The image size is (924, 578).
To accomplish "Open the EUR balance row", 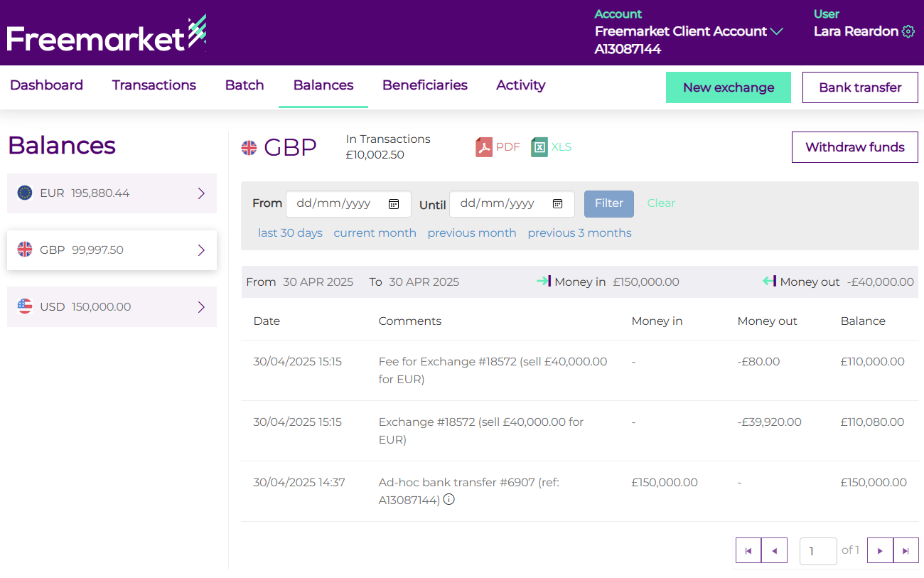I will click(x=112, y=193).
